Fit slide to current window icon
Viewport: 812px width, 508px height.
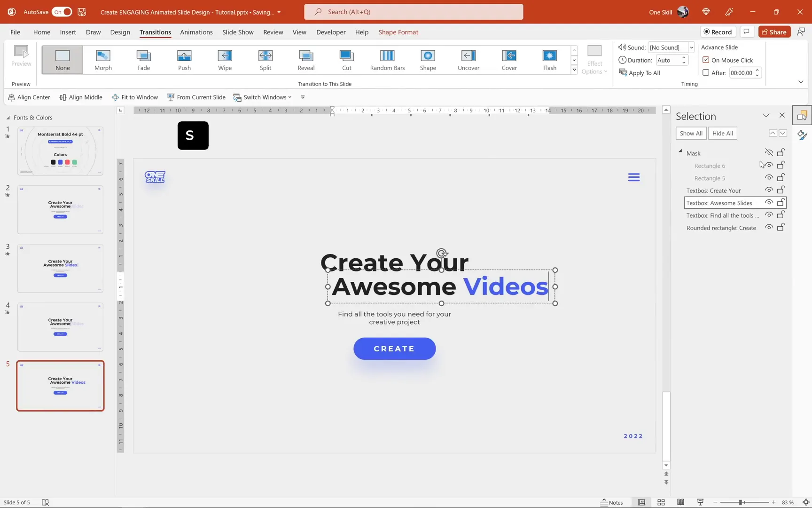[805, 502]
